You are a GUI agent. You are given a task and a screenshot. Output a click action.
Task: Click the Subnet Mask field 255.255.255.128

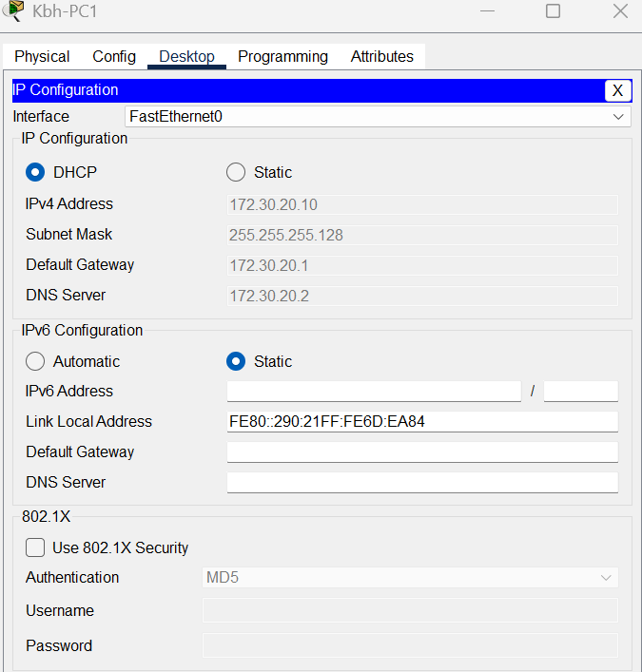click(422, 236)
